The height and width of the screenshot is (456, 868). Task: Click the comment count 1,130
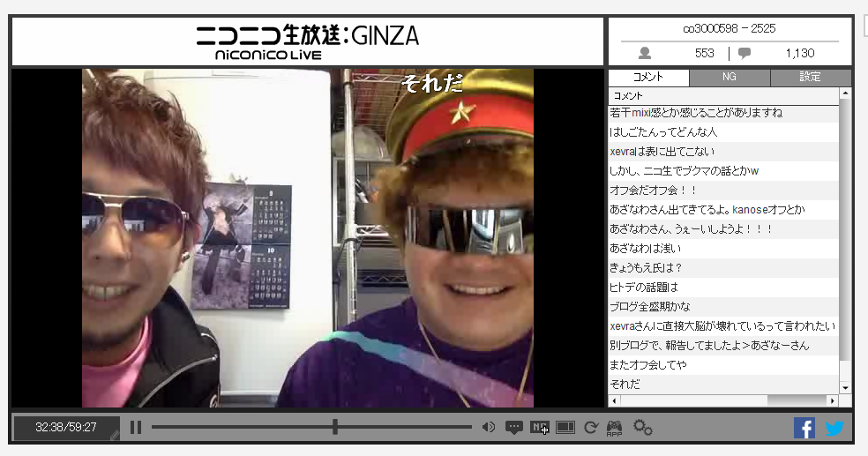(800, 53)
